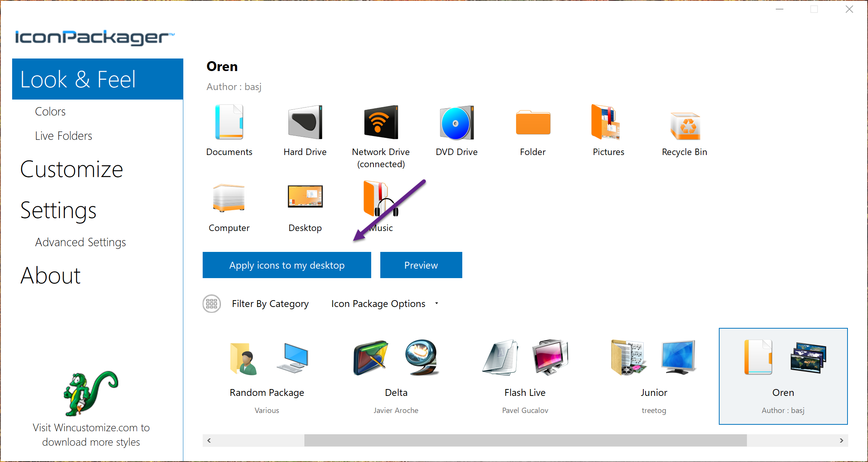Click the orange Folder icon

pyautogui.click(x=532, y=122)
